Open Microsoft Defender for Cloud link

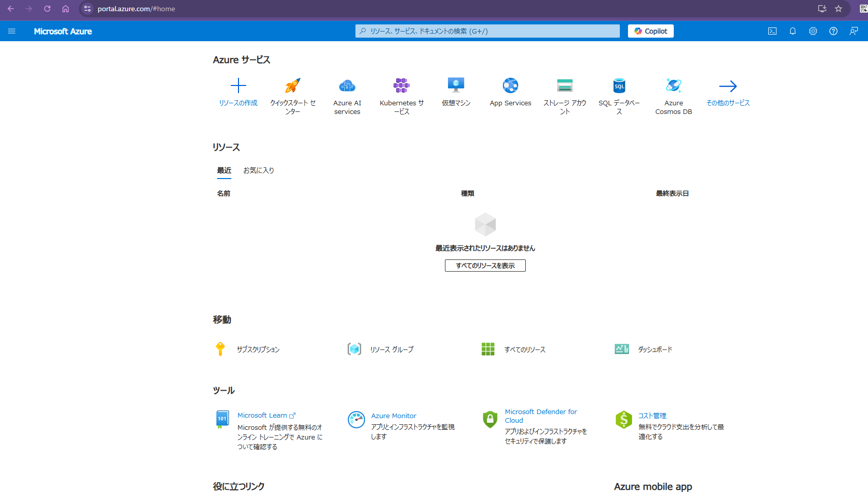(541, 416)
